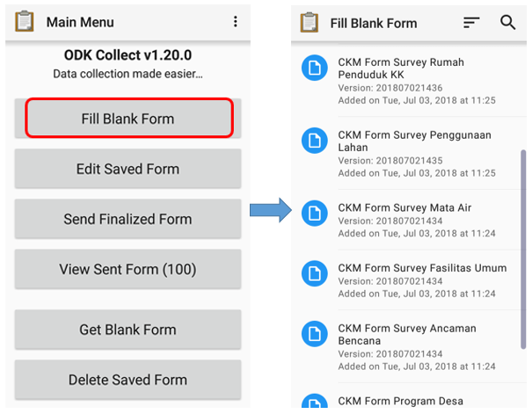This screenshot has height=414, width=532.
Task: Click the Version: 201807021435 text
Action: 390,160
